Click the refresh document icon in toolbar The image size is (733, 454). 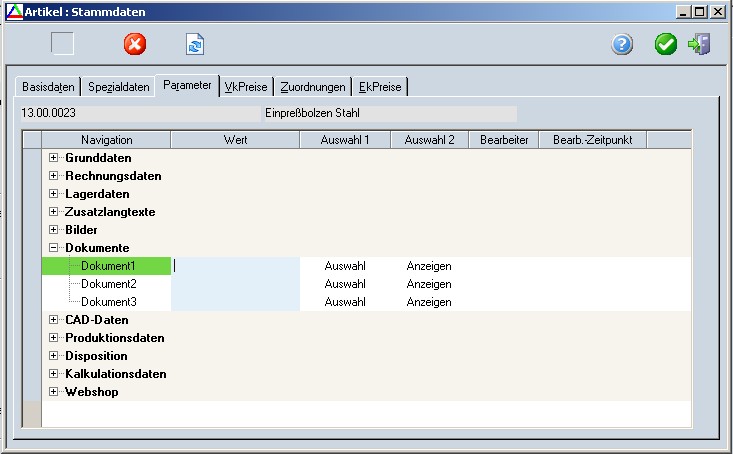pyautogui.click(x=194, y=44)
